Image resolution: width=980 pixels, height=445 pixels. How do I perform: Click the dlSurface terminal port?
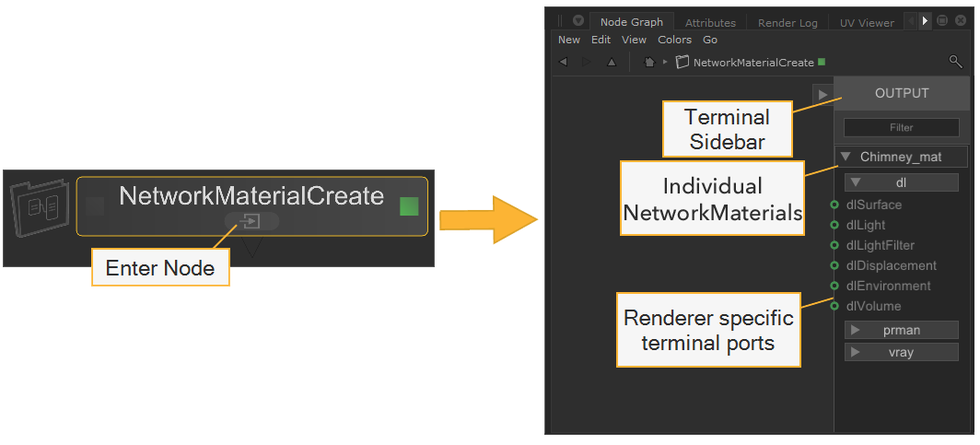pyautogui.click(x=834, y=205)
